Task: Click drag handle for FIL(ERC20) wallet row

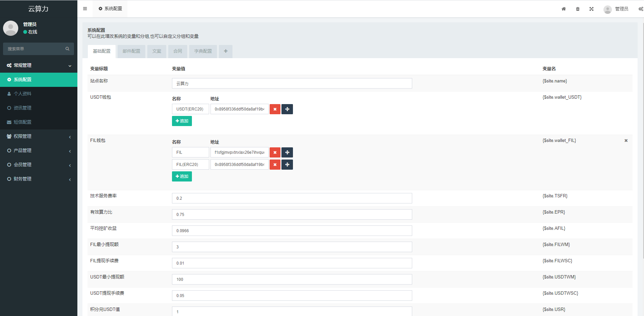Action: tap(287, 165)
